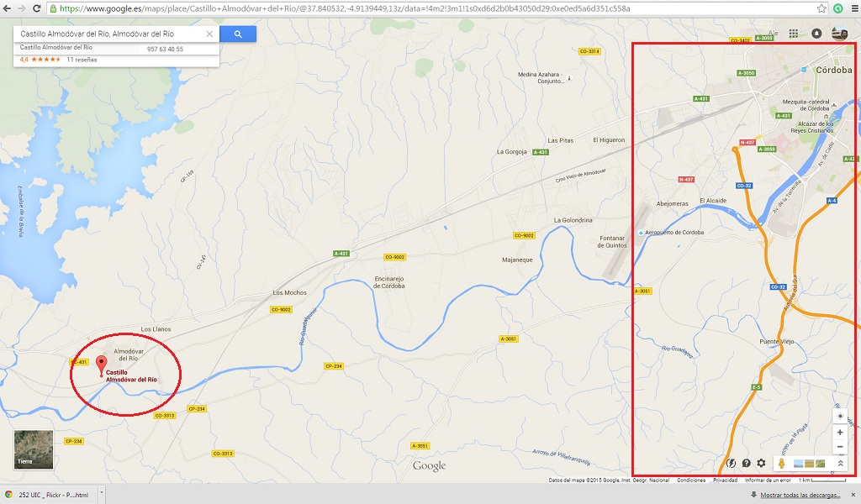
Task: Clear the search box with the X
Action: (x=209, y=34)
